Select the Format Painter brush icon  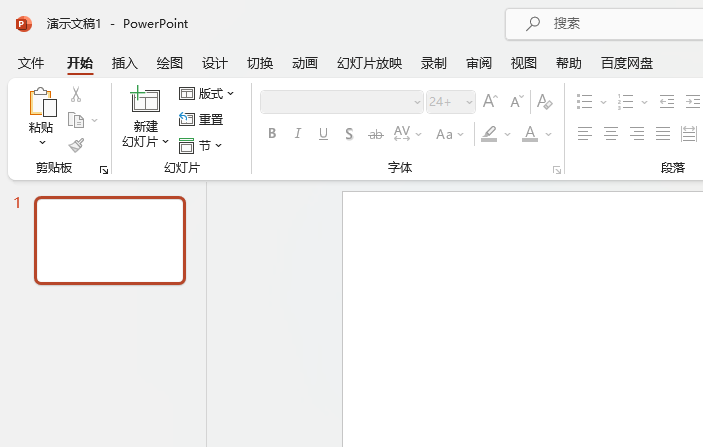pyautogui.click(x=77, y=145)
